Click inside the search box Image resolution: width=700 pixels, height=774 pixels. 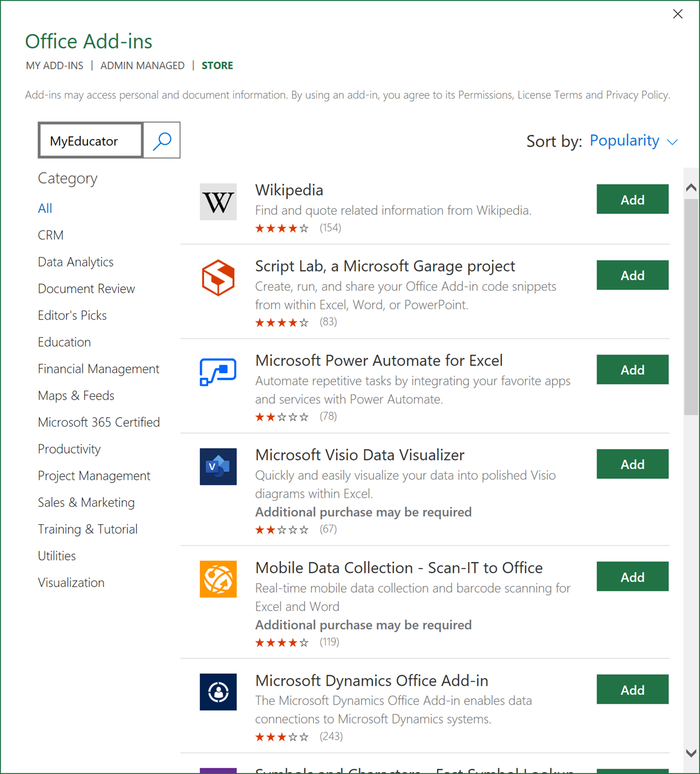(90, 140)
